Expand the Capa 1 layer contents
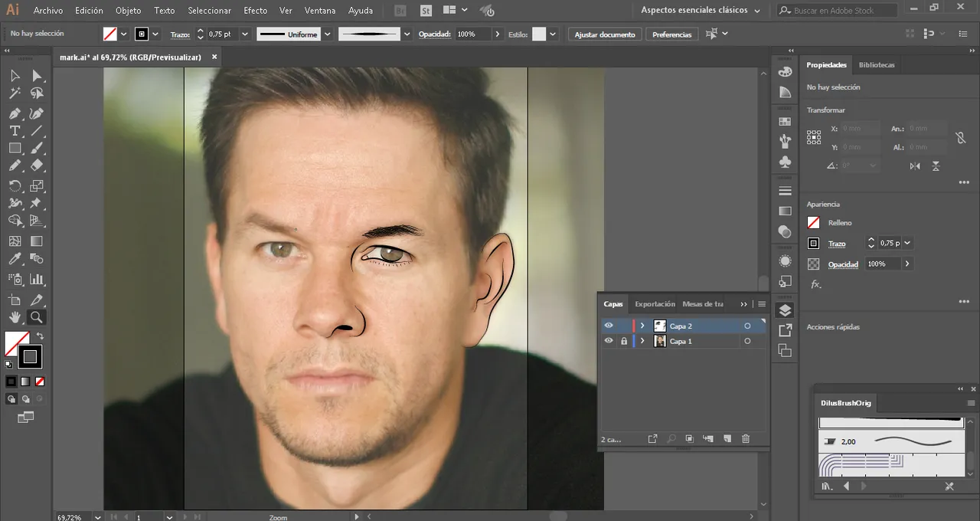This screenshot has width=980, height=521. point(642,341)
